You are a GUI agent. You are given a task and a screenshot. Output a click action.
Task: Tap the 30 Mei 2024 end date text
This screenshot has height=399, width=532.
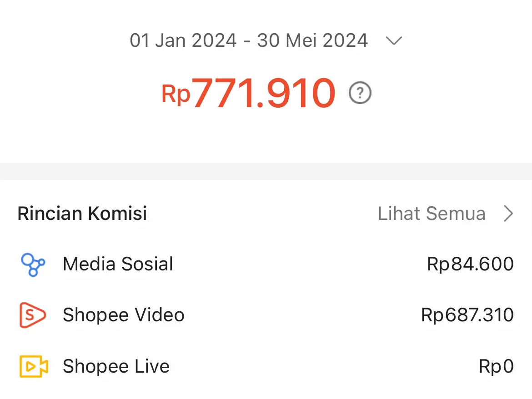point(312,40)
